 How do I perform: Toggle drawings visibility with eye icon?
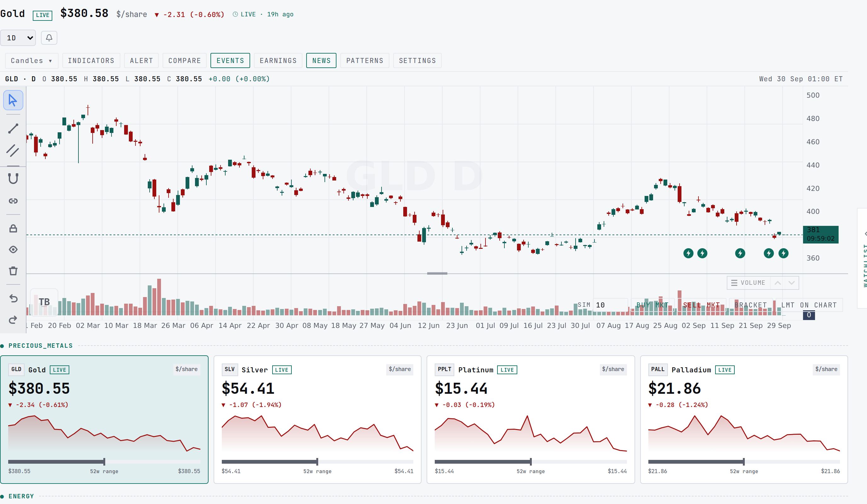[x=13, y=250]
